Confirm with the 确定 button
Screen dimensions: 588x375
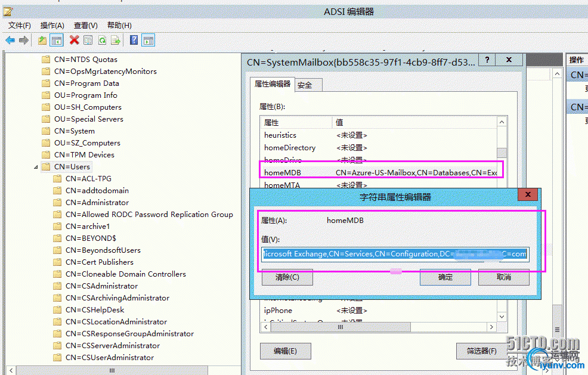click(445, 277)
